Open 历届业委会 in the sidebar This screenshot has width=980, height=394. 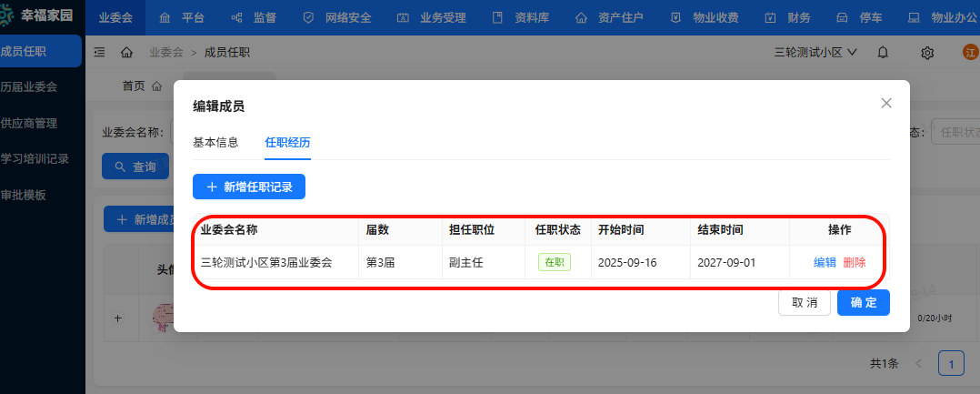pos(29,87)
